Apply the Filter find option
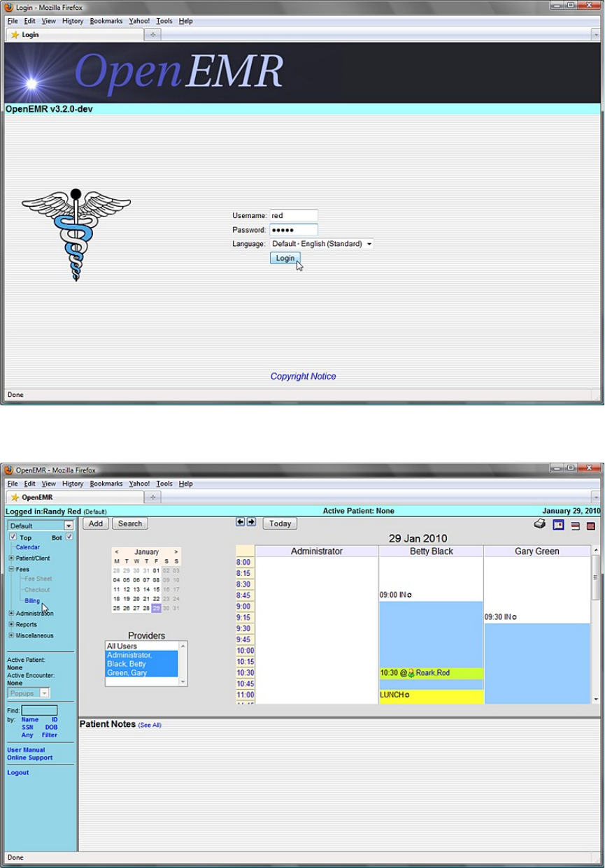605x868 pixels. tap(50, 735)
